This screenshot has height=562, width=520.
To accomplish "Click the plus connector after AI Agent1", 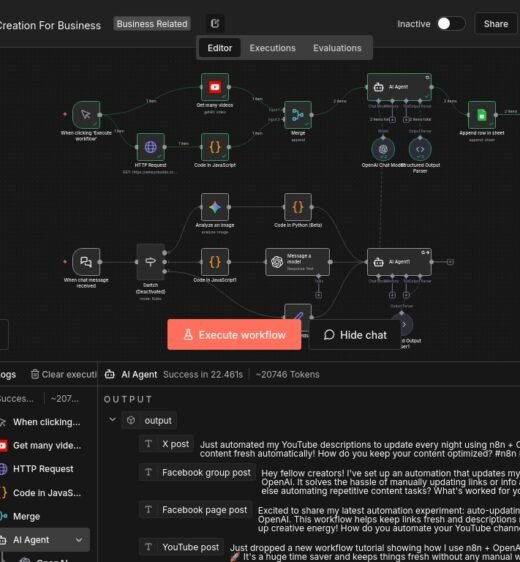I will coord(450,262).
